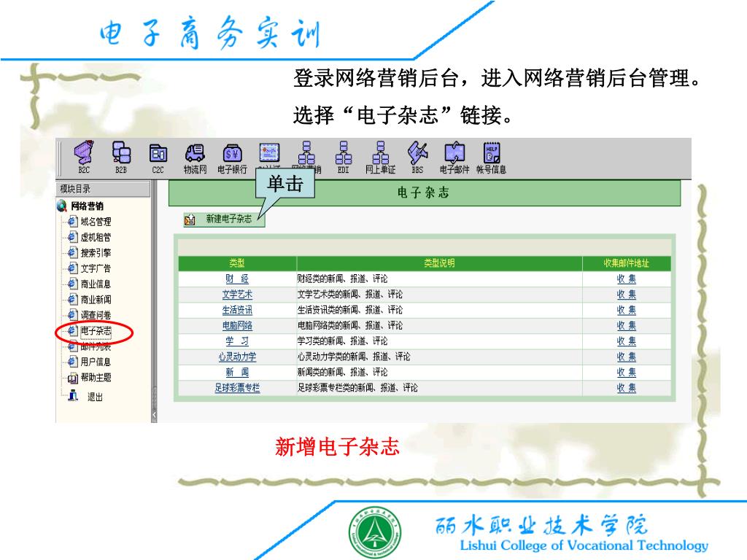Open the 心灵动力学 magazine type link
Screen dimensions: 747x560
coord(237,357)
